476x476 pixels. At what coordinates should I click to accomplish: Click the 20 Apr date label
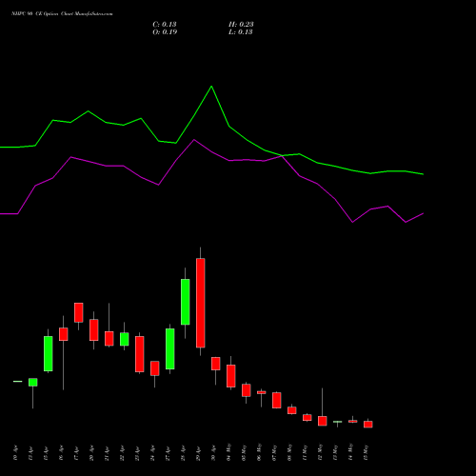coord(92,453)
